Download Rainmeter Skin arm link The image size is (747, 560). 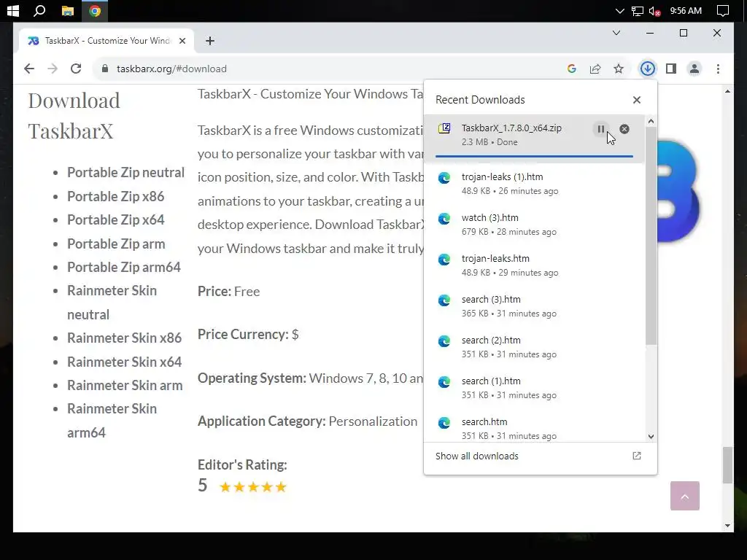click(x=125, y=385)
